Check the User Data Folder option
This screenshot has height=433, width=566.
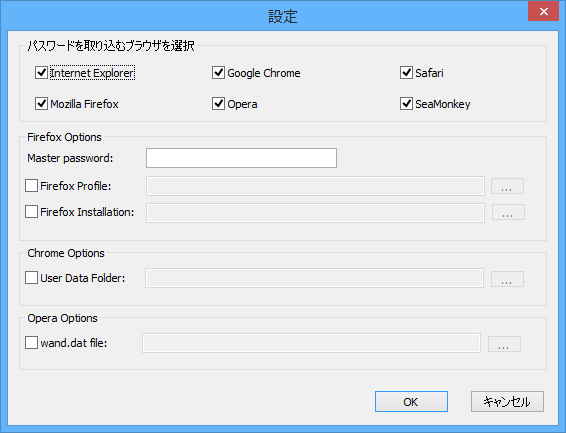tap(31, 278)
